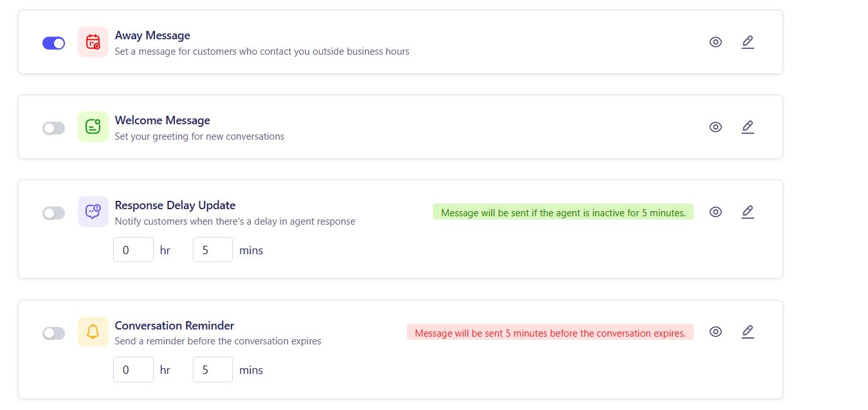Enable the Welcome Message toggle
The image size is (868, 410).
tap(54, 128)
